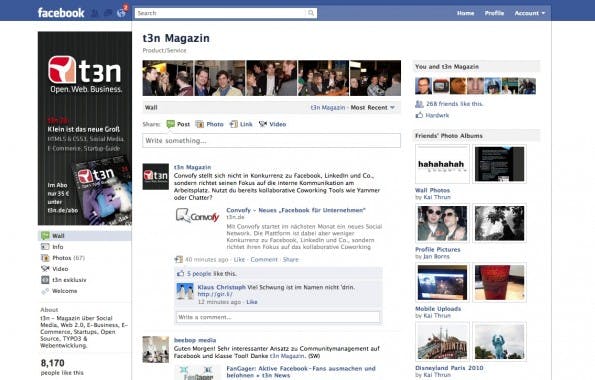Open the t3n Magazin link in beebop post
This screenshot has height=380, width=595.
[287, 356]
